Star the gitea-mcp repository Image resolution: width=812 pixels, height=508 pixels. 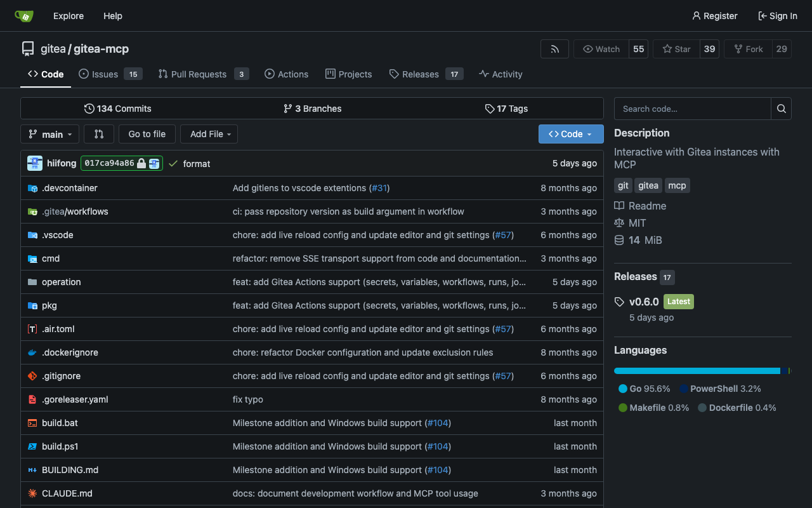click(676, 49)
